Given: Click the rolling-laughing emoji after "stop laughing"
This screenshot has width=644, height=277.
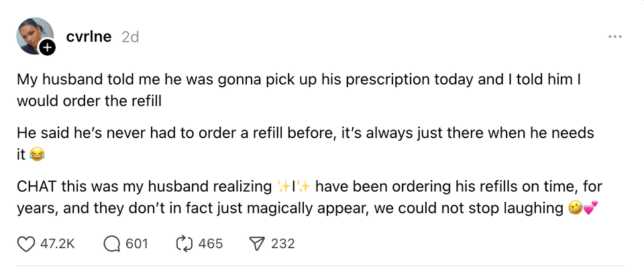Looking at the screenshot, I should pyautogui.click(x=574, y=209).
